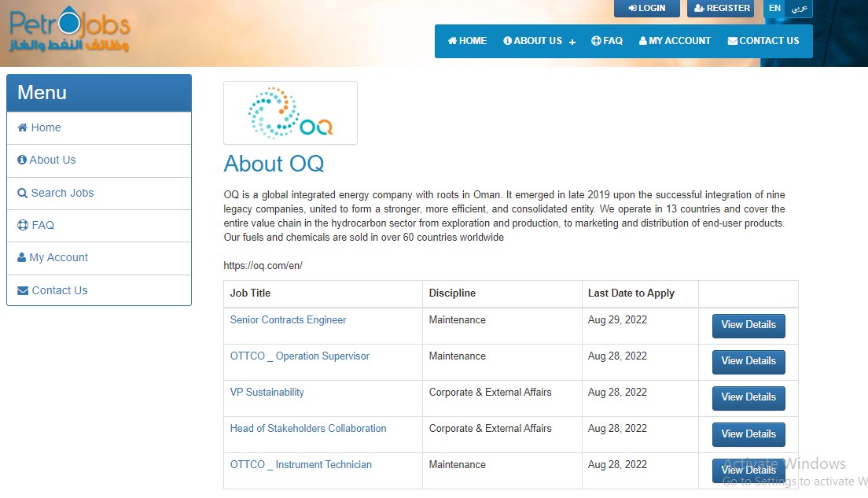This screenshot has width=868, height=498.
Task: Click the sign-in arrow icon on LOGIN
Action: pos(632,9)
